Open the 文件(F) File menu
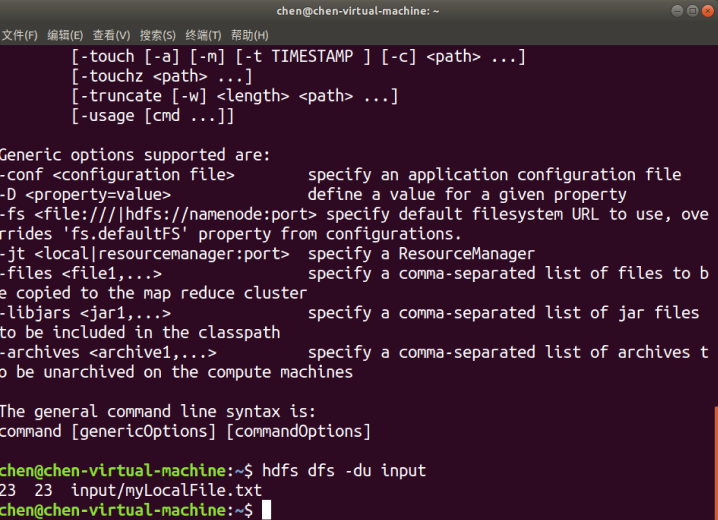Image resolution: width=718 pixels, height=520 pixels. [19, 35]
